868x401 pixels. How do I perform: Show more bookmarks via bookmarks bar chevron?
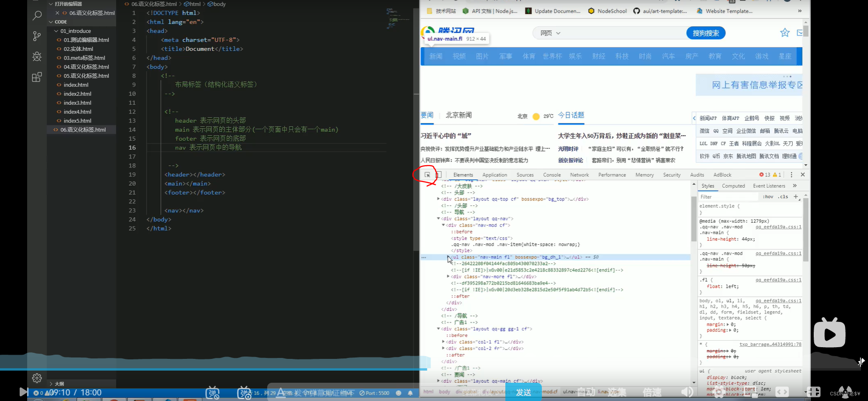coord(800,11)
